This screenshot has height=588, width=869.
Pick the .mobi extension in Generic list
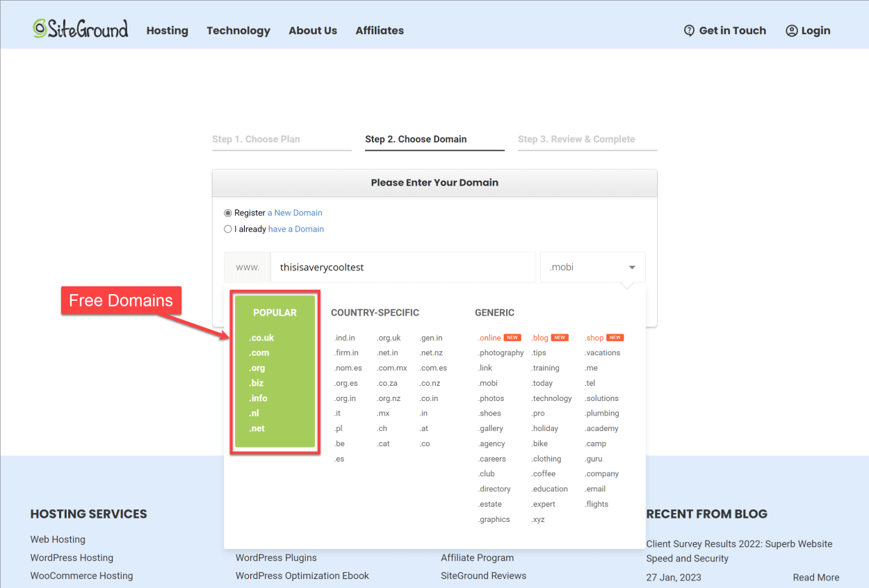click(488, 383)
